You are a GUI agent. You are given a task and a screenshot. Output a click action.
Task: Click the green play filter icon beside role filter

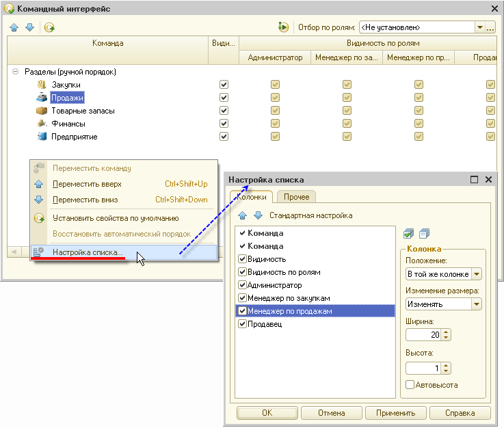click(x=283, y=27)
